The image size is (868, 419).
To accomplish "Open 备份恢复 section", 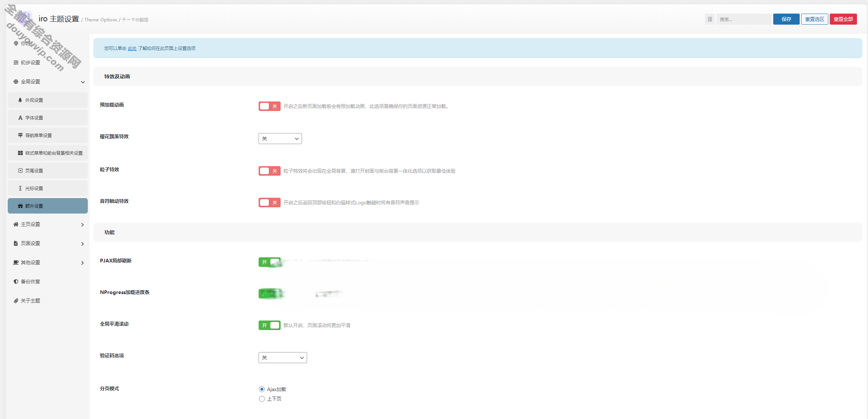I will click(48, 282).
